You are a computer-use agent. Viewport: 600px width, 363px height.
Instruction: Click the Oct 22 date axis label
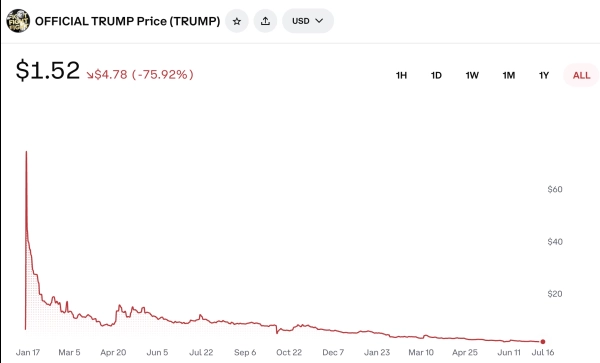coord(289,352)
